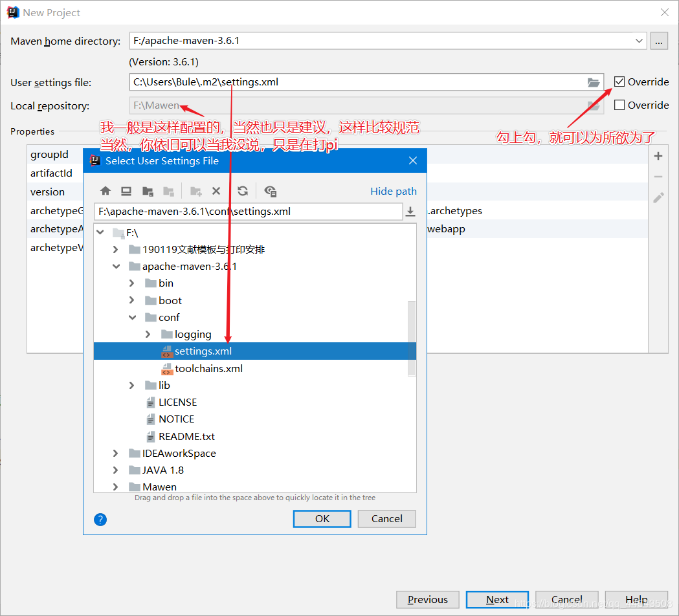Expand JAVA 1.8 folder

(x=116, y=470)
